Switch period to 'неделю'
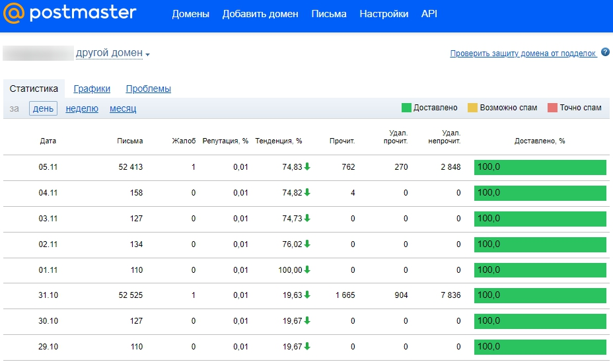The height and width of the screenshot is (364, 613). tap(82, 108)
